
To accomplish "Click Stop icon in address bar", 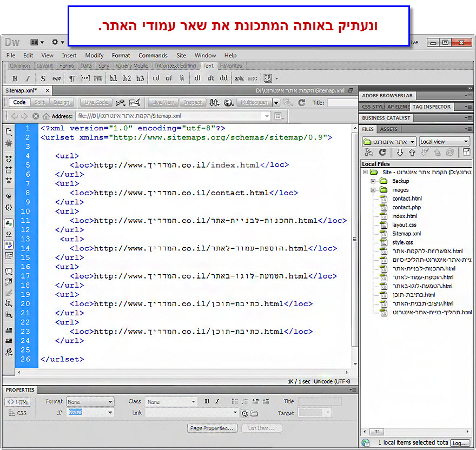I will [36, 116].
